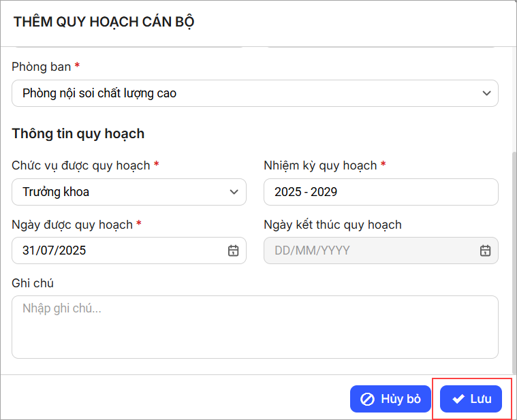The image size is (517, 420).
Task: Click into the Ghi chú textarea
Action: pyautogui.click(x=254, y=327)
